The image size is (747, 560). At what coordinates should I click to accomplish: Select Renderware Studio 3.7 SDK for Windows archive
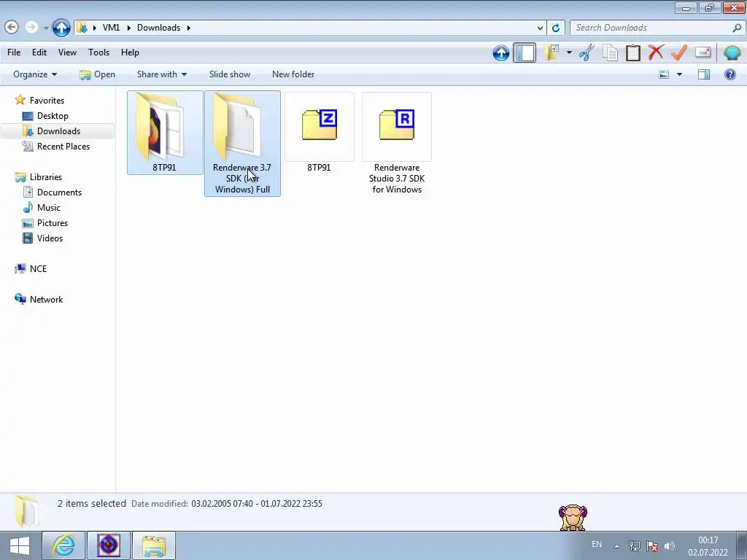(396, 143)
